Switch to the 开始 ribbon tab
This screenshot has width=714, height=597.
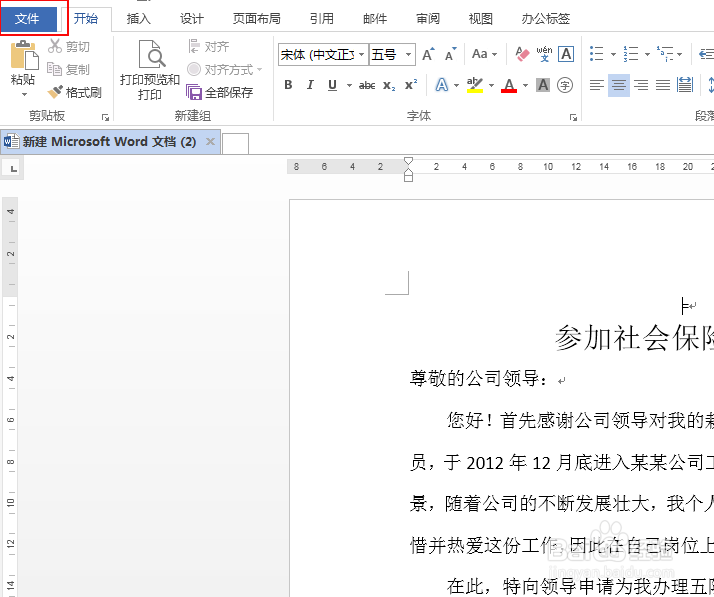[x=86, y=19]
